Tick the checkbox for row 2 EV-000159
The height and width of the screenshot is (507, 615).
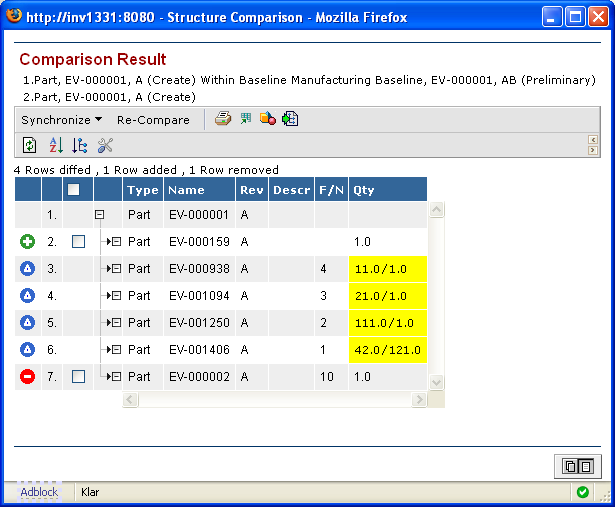click(x=78, y=242)
